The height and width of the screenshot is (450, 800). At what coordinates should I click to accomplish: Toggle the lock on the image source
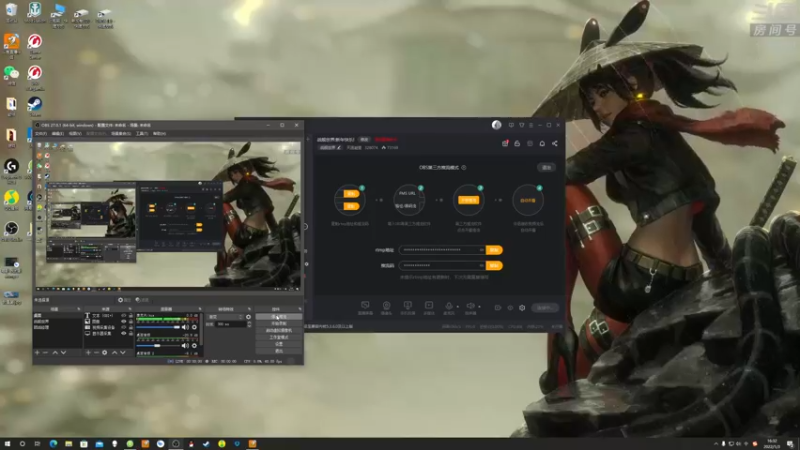tap(131, 321)
